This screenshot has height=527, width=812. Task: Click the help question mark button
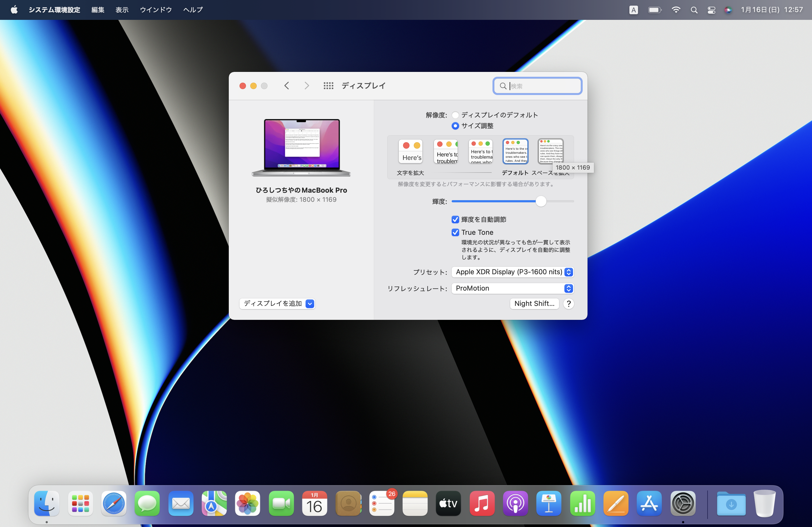[568, 303]
